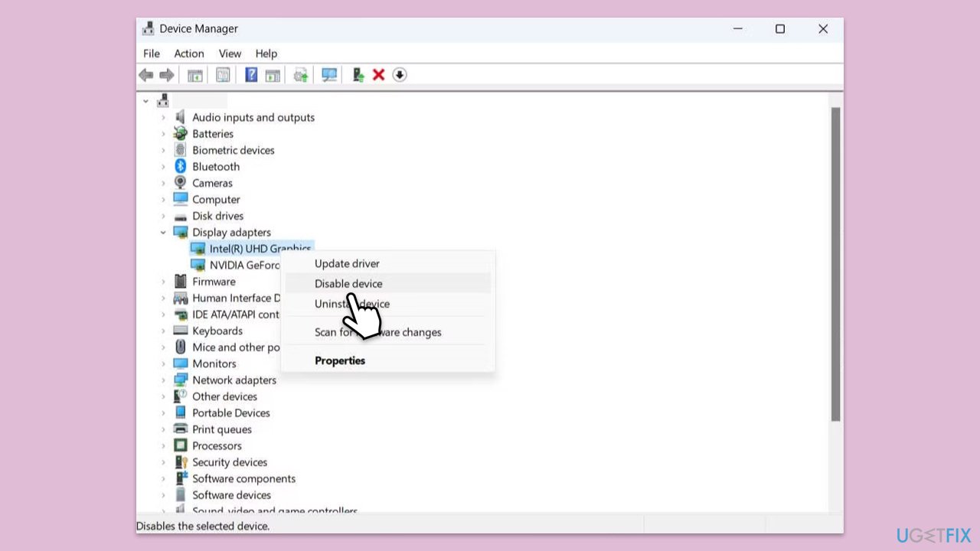
Task: Expand the Network adapters category
Action: [x=163, y=380]
